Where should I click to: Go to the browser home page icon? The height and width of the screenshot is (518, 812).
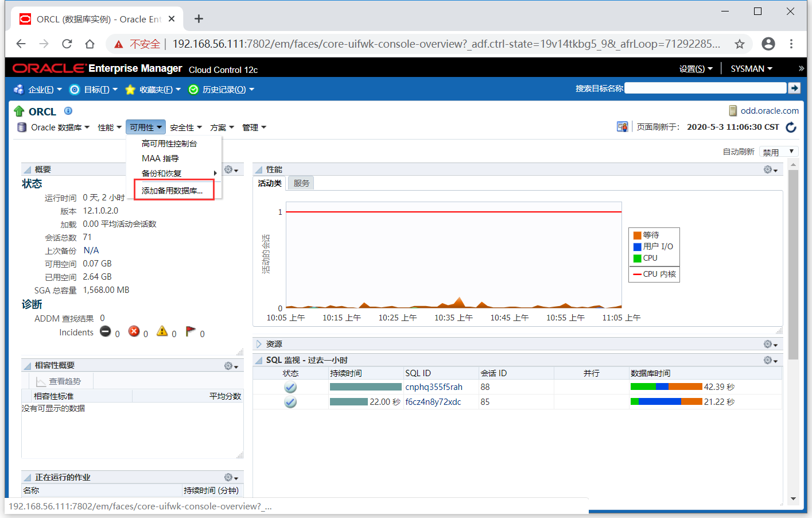(x=90, y=44)
